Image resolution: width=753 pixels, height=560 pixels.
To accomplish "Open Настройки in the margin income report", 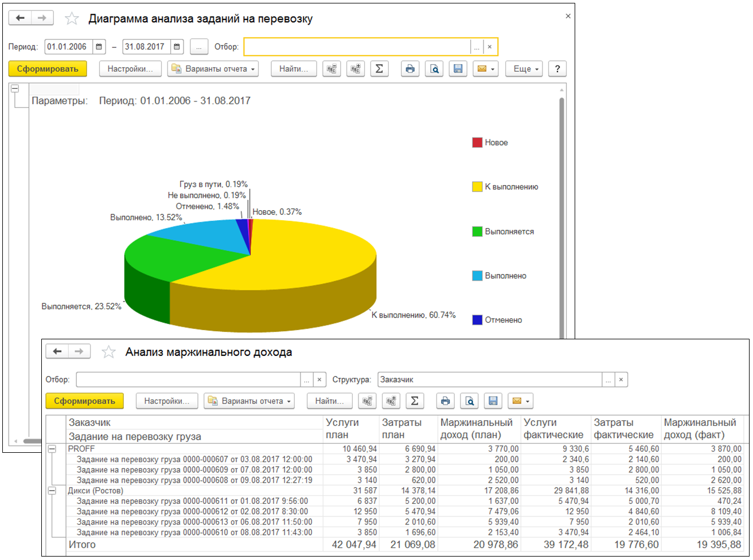I will [166, 401].
